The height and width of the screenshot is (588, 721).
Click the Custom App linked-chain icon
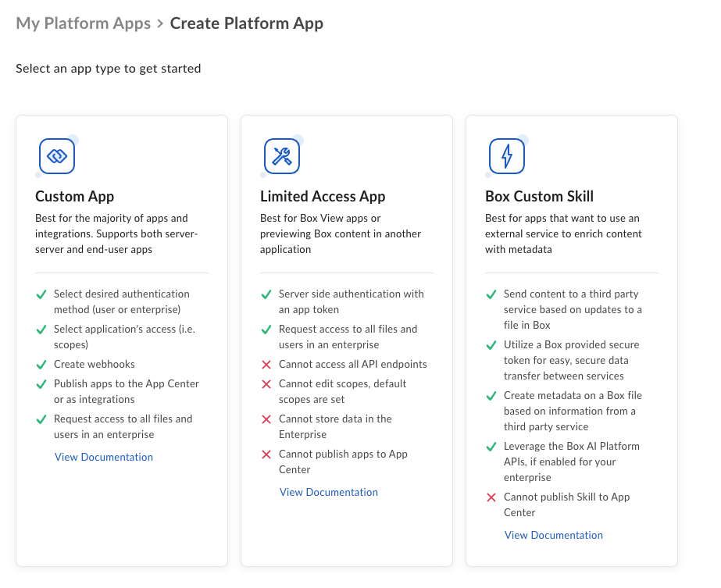pyautogui.click(x=57, y=156)
